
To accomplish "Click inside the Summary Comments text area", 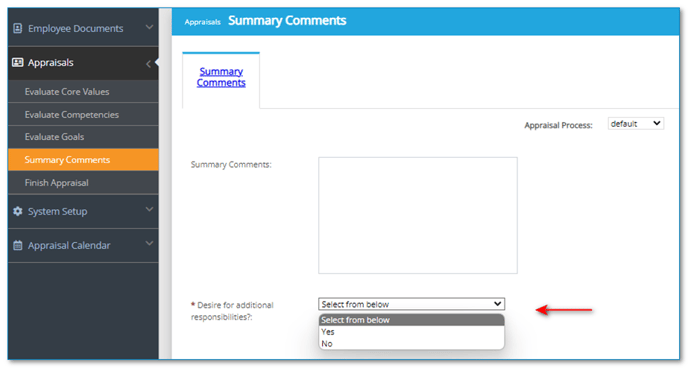I will click(418, 215).
